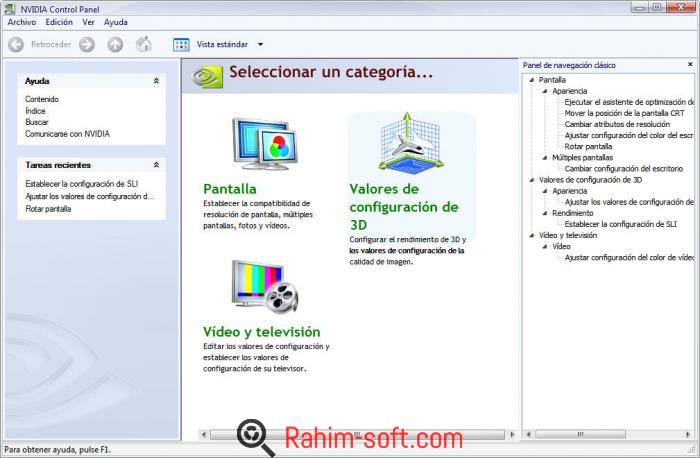Go to the Home page icon
This screenshot has height=458, width=700.
[x=144, y=44]
